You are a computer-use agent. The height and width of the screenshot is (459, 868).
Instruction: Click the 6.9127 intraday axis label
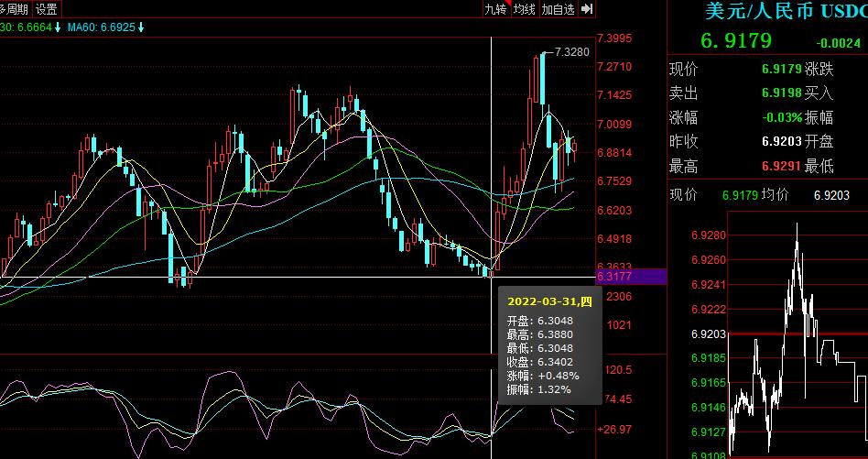click(x=708, y=432)
